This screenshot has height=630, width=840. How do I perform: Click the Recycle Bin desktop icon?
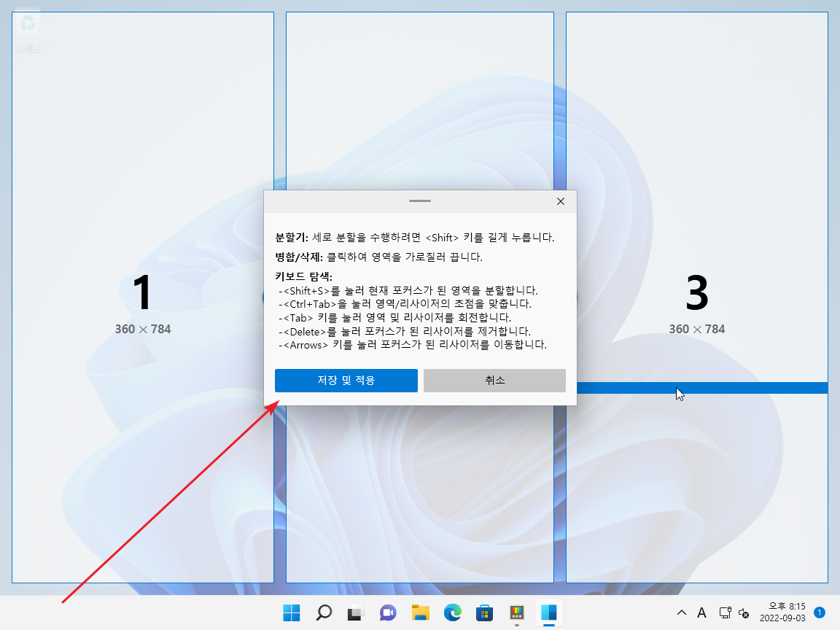pos(27,31)
